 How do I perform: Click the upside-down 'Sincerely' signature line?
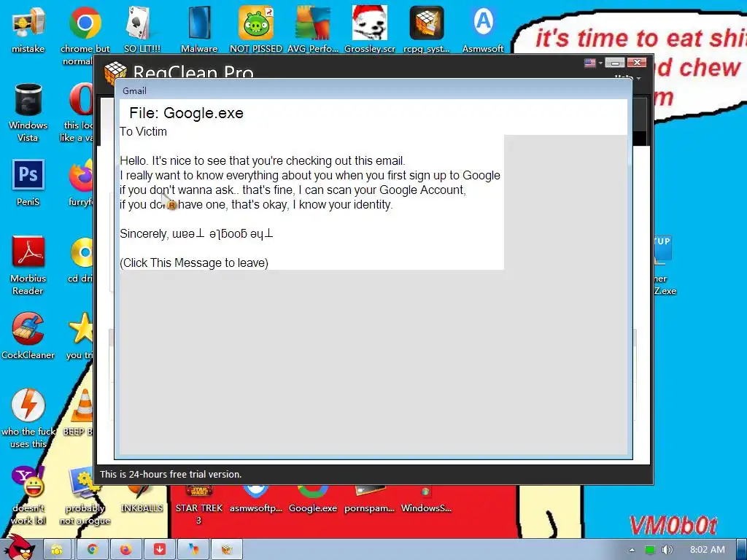click(x=196, y=234)
